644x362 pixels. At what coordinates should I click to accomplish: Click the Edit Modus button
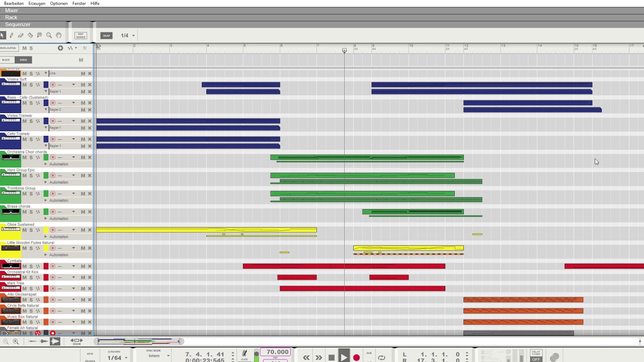coord(80,35)
